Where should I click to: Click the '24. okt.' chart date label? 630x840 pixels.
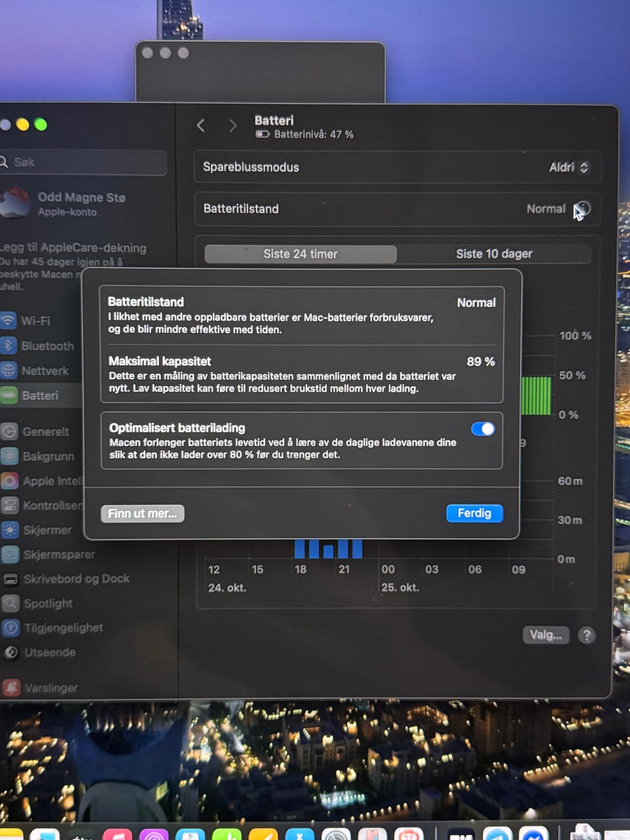[227, 587]
